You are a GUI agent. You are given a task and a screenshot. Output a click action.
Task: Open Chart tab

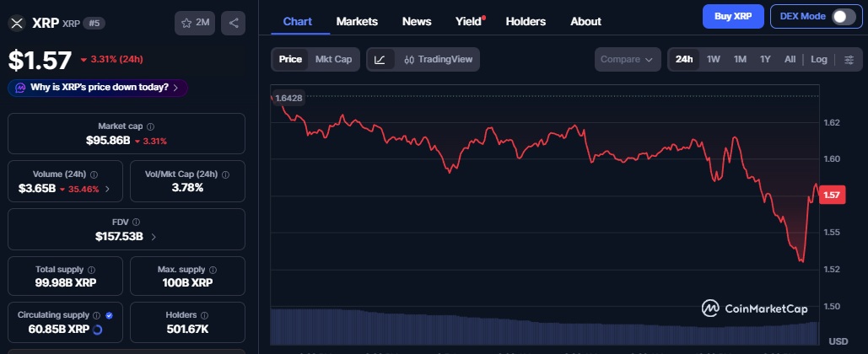click(x=297, y=22)
